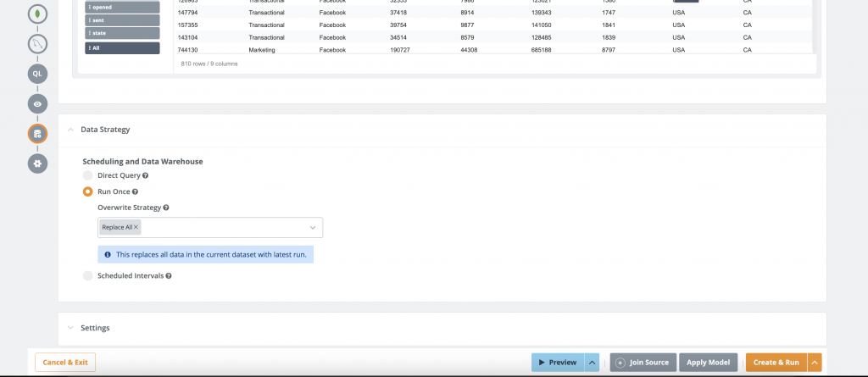Screen dimensions: 868x377
Task: Click Facebook in row 744130
Action: tap(332, 50)
